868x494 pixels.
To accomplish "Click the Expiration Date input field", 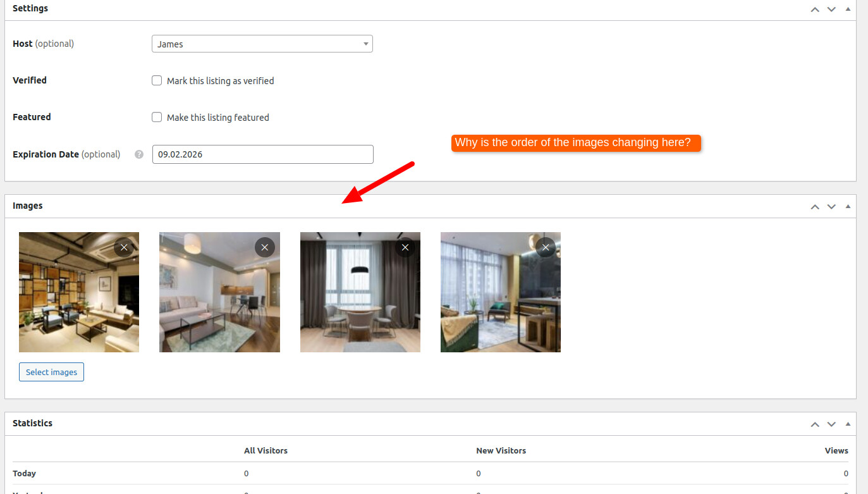I will (x=262, y=154).
